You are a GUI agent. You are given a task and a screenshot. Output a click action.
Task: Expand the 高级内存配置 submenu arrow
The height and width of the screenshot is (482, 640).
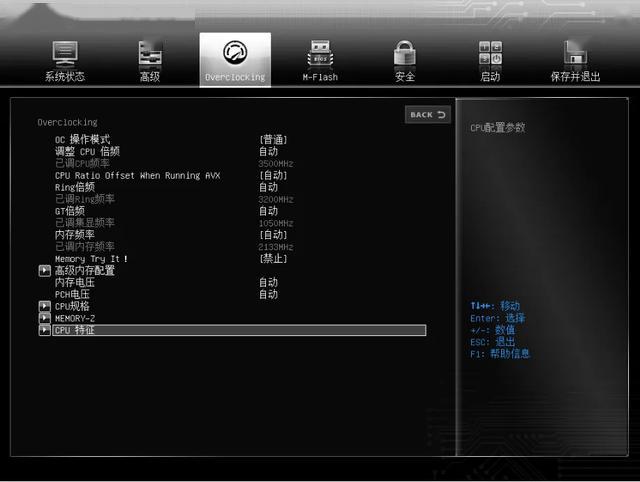click(x=44, y=271)
